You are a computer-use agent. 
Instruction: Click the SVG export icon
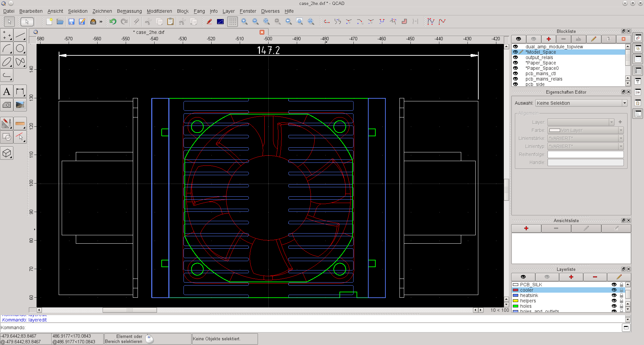point(93,21)
